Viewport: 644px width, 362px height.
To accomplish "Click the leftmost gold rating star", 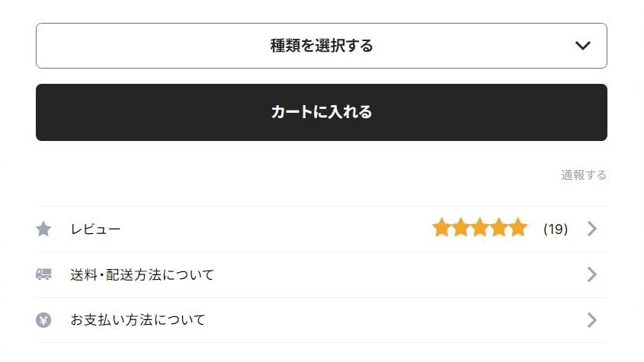I will tap(441, 228).
